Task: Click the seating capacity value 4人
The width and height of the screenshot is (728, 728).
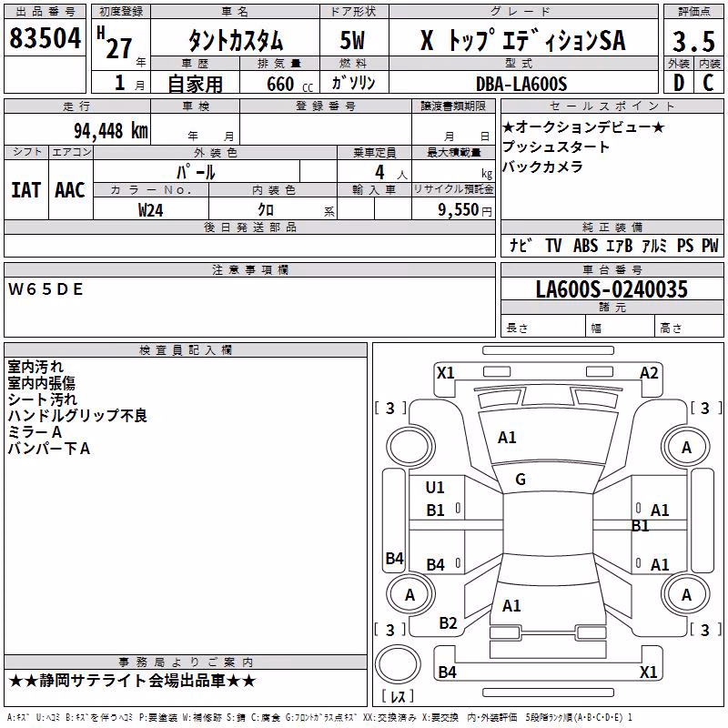Action: coord(390,173)
